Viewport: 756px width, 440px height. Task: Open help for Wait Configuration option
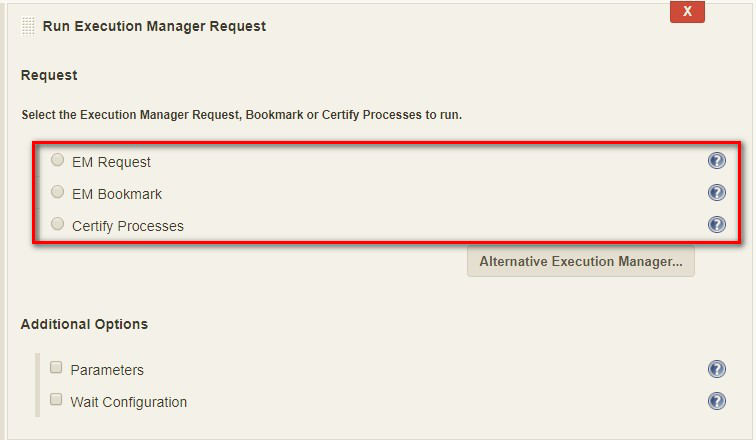click(716, 401)
